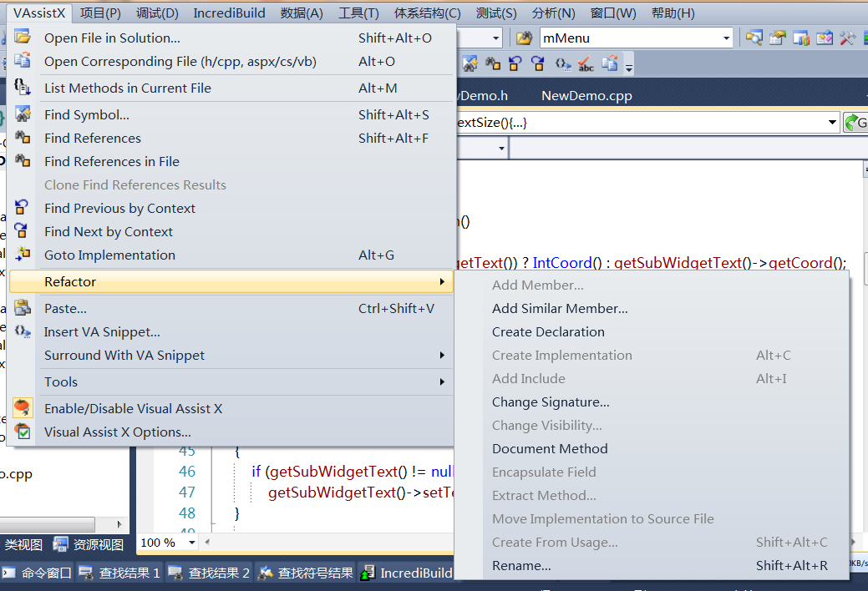Viewport: 868px width, 591px height.
Task: Open the IncrediBuild menu
Action: (229, 13)
